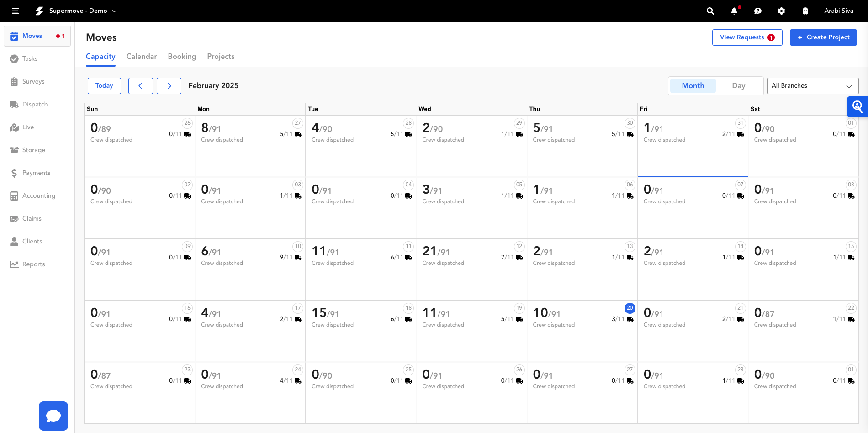Click the Create Project button
868x433 pixels.
pyautogui.click(x=823, y=37)
